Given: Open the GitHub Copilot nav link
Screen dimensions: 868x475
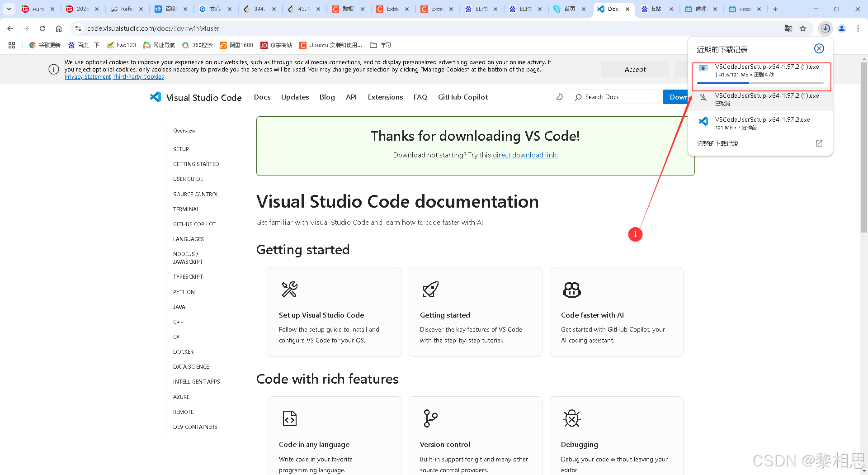Looking at the screenshot, I should click(463, 97).
